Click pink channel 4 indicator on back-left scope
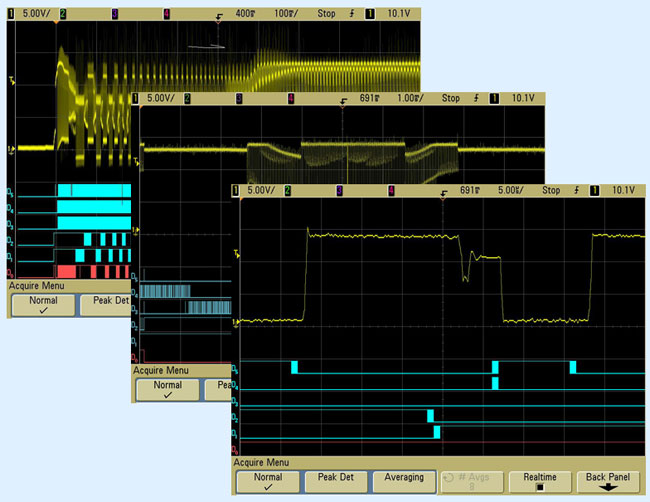Screen dimensions: 650x502 tap(166, 15)
